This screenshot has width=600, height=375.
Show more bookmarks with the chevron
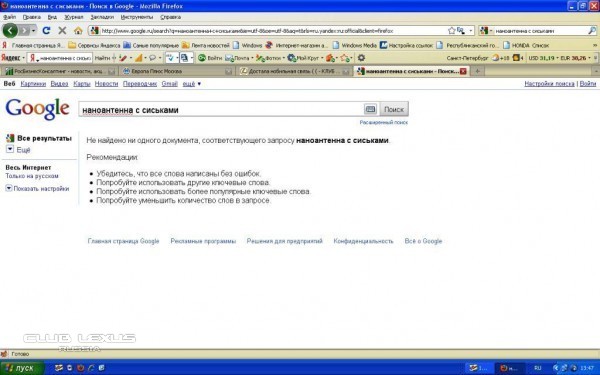pos(595,45)
